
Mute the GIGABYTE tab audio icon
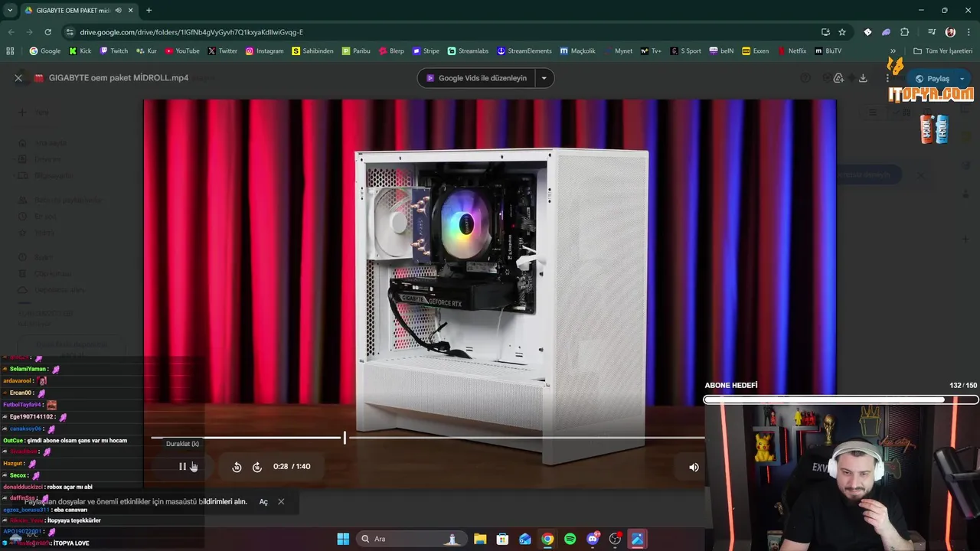click(118, 11)
